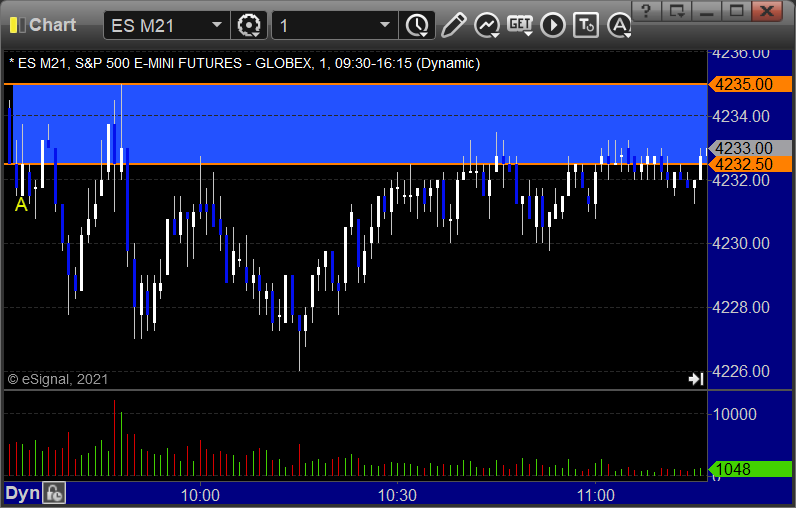Click the question mark help button
This screenshot has height=508, width=796.
point(646,11)
